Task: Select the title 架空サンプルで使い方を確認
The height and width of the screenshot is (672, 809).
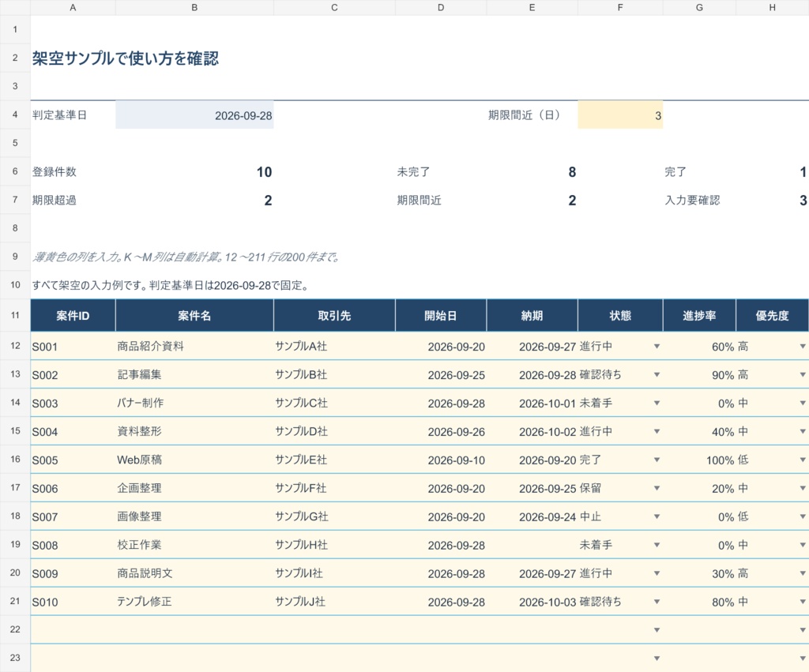Action: [126, 58]
